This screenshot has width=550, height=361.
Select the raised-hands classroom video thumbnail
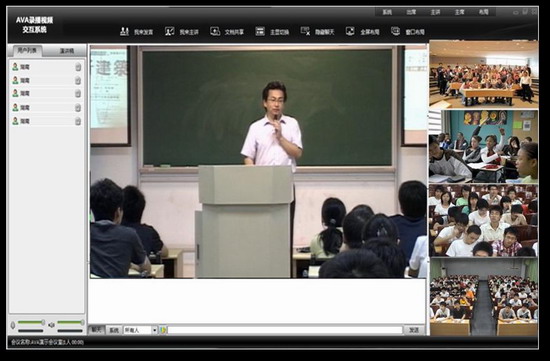click(x=483, y=147)
